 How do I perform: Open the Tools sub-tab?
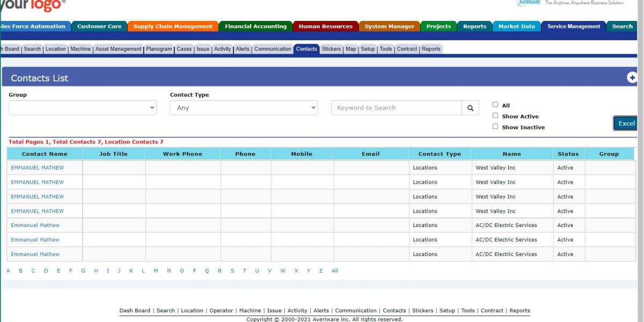click(386, 49)
